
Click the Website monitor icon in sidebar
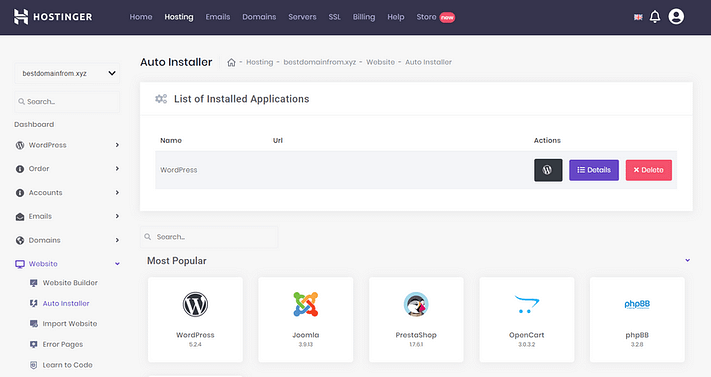pos(20,264)
